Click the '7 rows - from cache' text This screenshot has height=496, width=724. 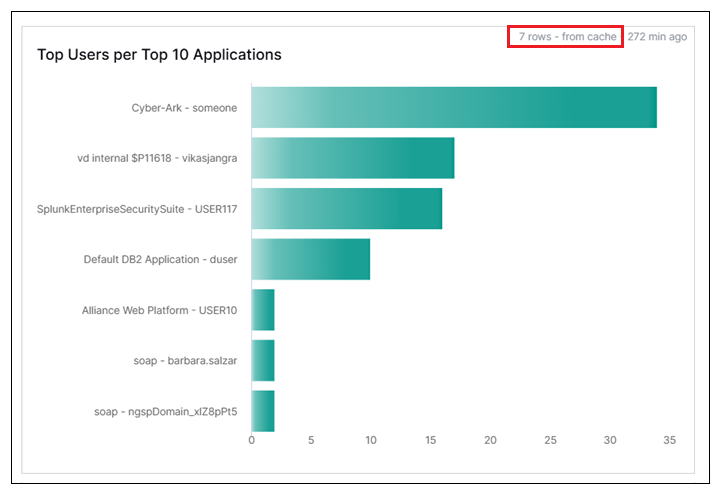[x=567, y=36]
